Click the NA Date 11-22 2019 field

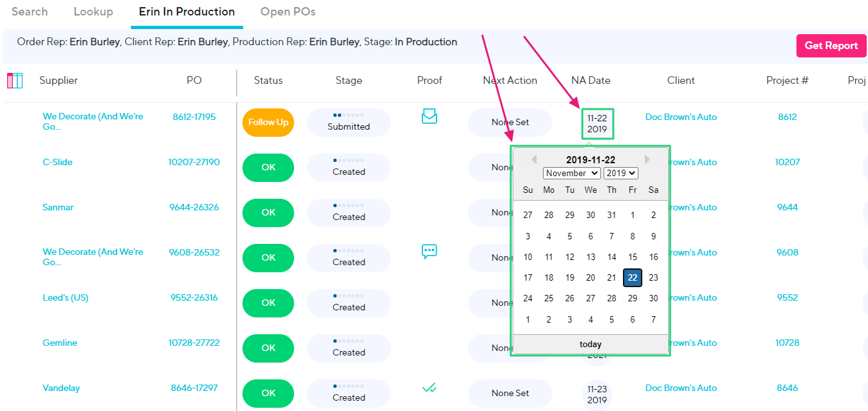tap(597, 123)
